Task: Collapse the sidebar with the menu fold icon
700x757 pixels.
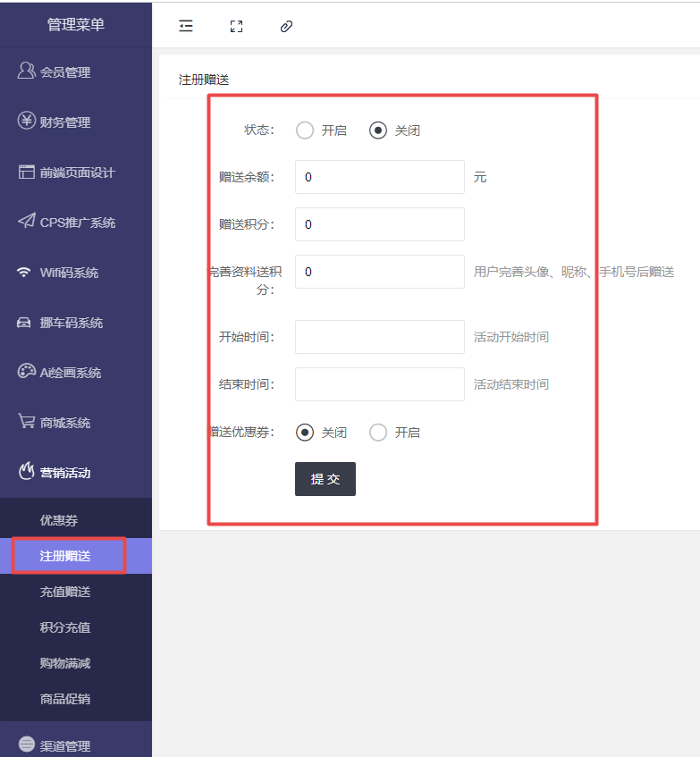Action: pos(185,26)
